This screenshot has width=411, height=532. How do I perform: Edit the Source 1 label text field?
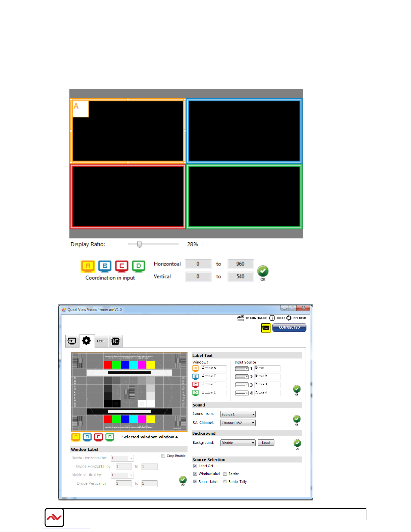(x=267, y=368)
